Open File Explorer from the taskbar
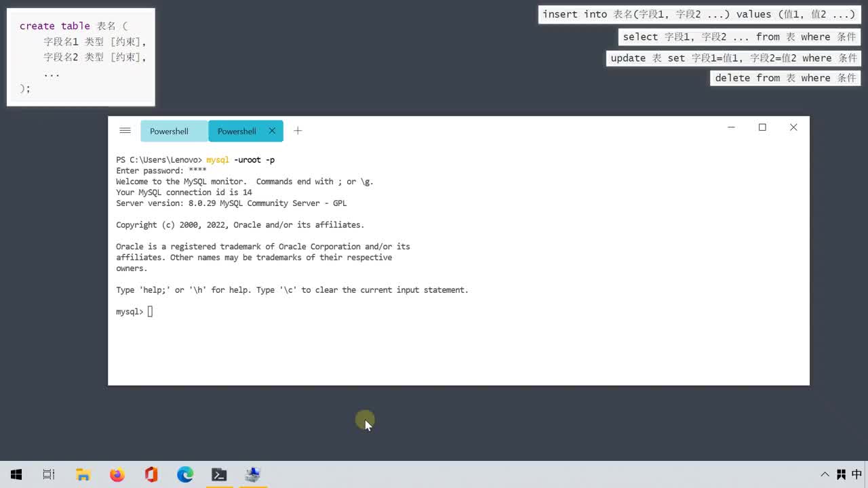 coord(83,474)
